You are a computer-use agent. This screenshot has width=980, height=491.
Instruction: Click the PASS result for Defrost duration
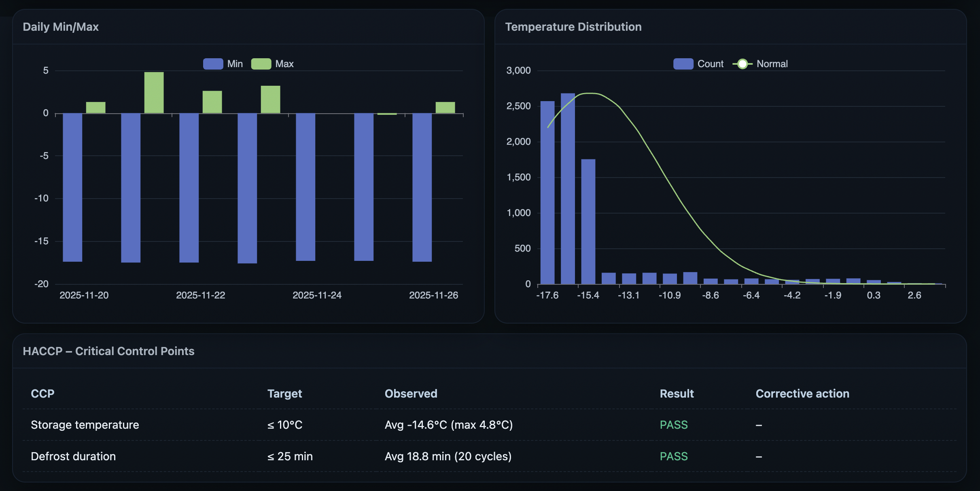click(x=673, y=456)
